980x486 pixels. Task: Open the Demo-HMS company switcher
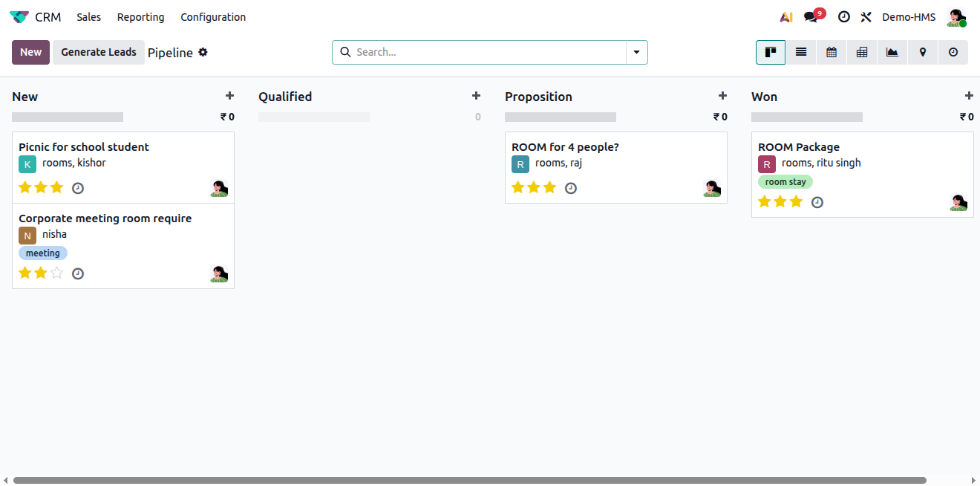click(x=909, y=17)
